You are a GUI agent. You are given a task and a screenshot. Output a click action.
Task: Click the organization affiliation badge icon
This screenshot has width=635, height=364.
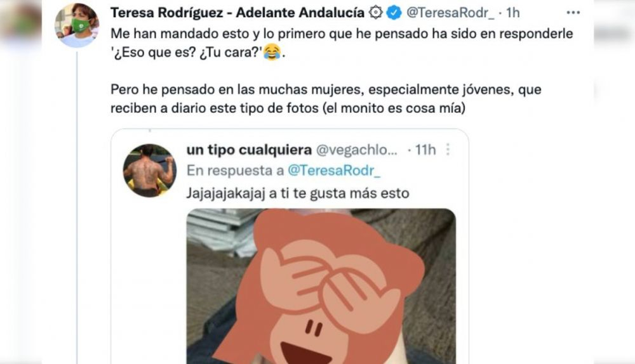(376, 13)
